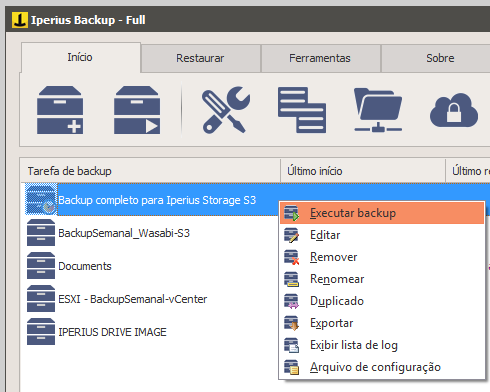Click the red X icon next to Remover
This screenshot has height=392, width=490.
click(292, 257)
